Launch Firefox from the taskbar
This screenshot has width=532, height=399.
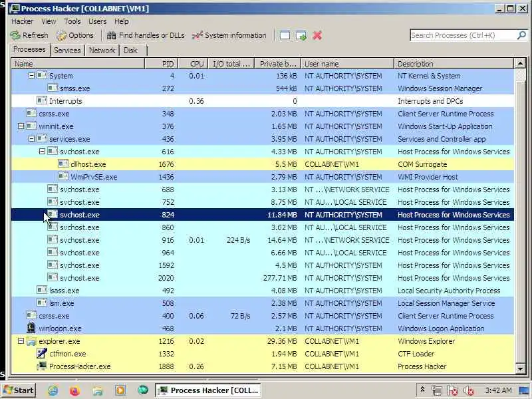click(x=74, y=390)
